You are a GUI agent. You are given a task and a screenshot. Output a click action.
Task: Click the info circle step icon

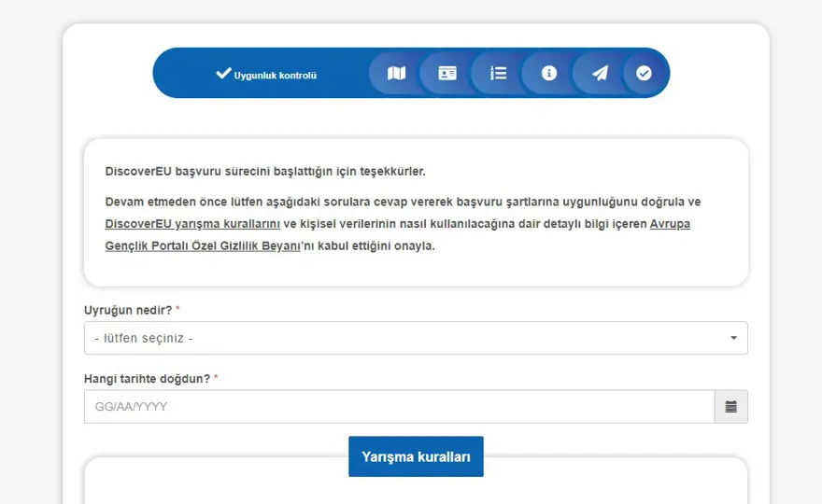pos(549,73)
